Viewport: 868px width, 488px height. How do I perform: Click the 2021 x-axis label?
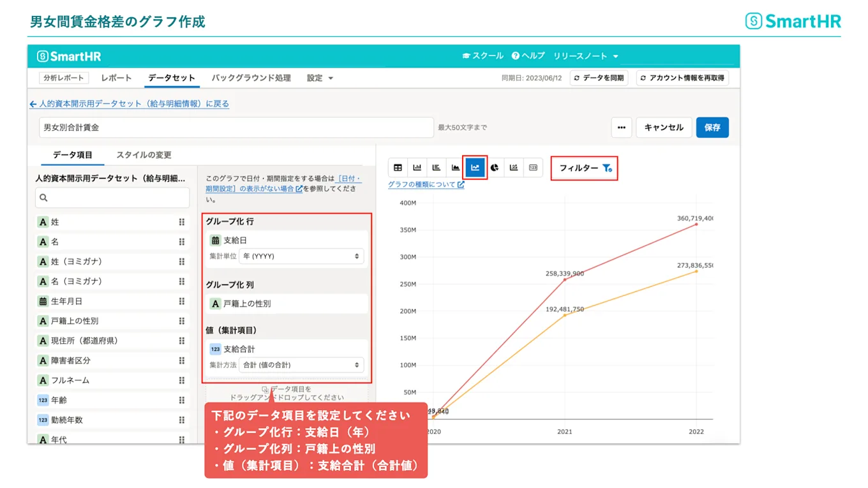[565, 432]
